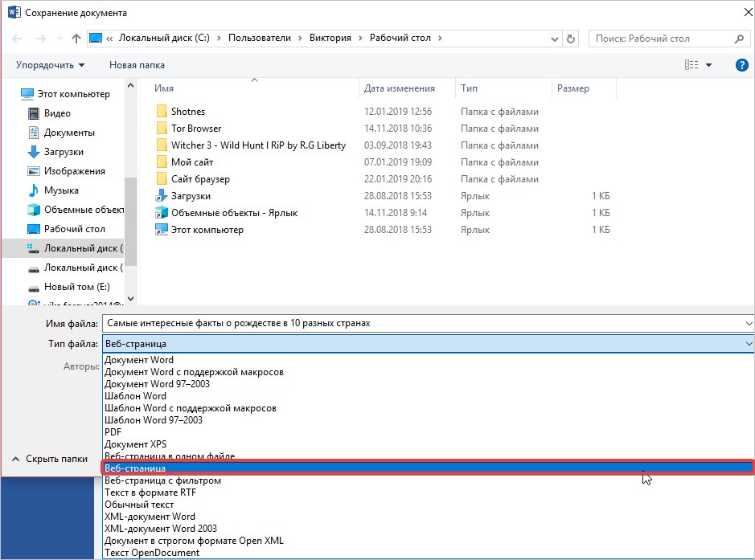Pick Текст в формате RTF option

151,493
